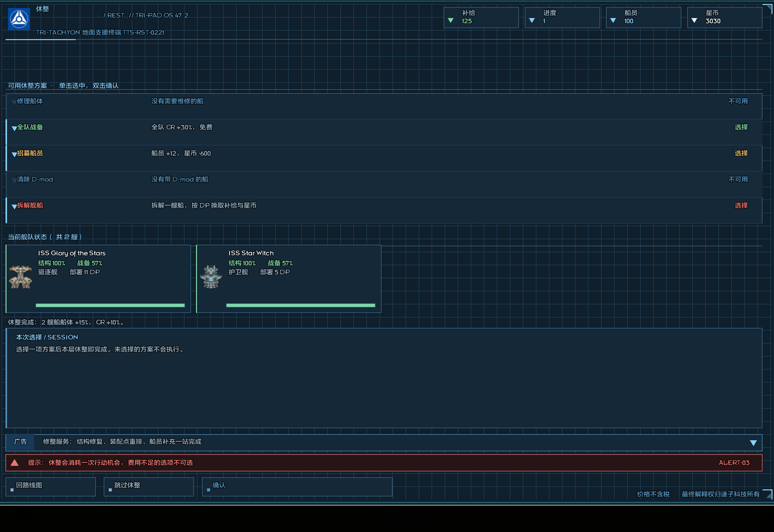Select the ISS Glory of the Stars ship name

[72, 253]
